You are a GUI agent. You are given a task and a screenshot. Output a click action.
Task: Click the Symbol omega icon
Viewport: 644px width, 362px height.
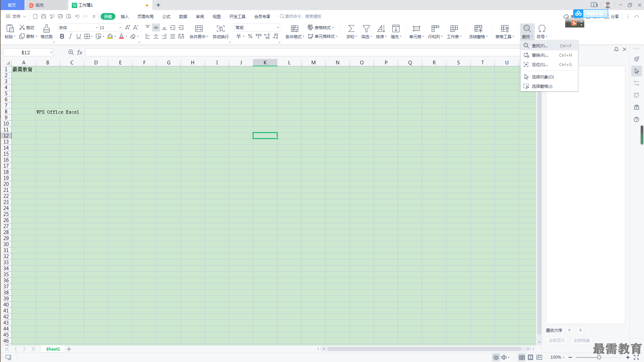pos(542,28)
